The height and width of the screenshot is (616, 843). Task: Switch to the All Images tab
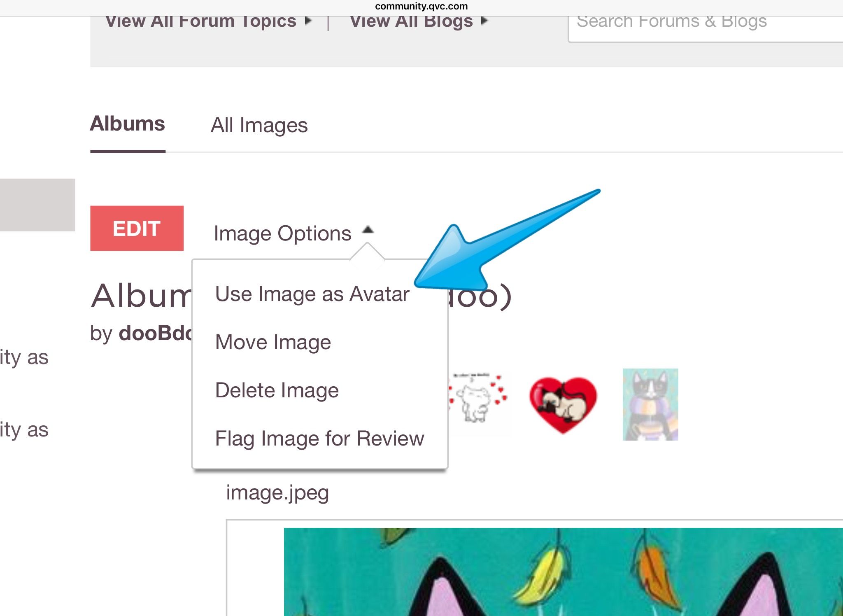tap(259, 125)
